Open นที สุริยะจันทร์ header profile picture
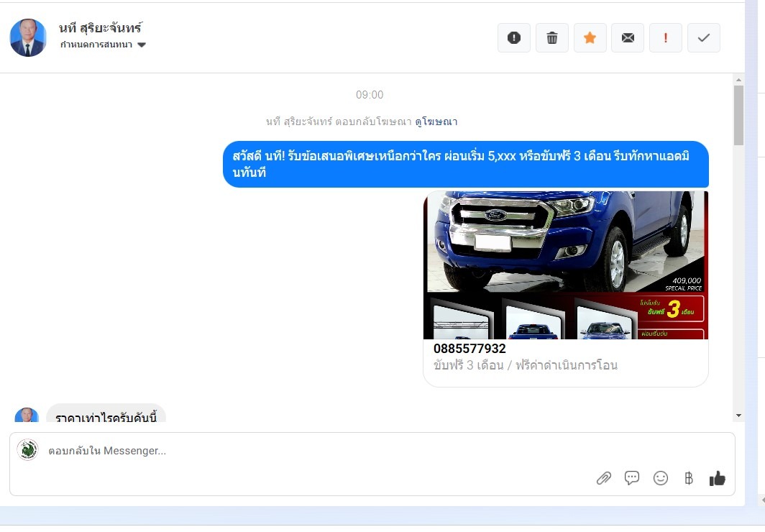Screen dimensions: 765x532 point(28,37)
